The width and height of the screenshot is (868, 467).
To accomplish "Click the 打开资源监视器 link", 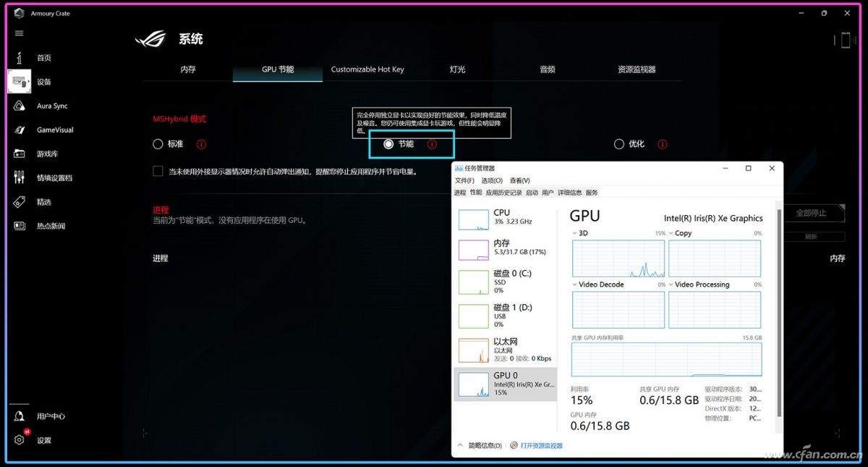I will click(542, 445).
